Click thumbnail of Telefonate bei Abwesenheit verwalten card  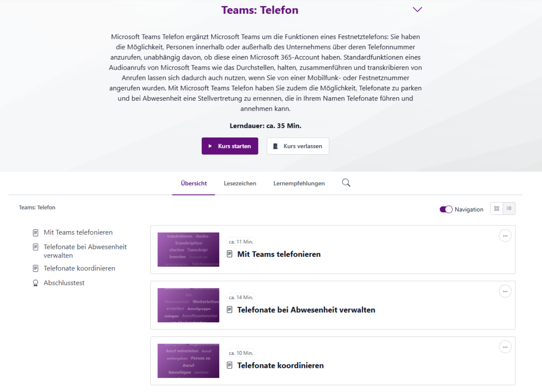[188, 305]
